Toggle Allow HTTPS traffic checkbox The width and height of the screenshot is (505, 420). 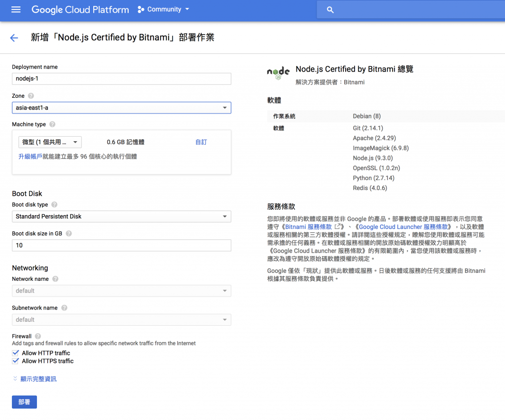(15, 361)
